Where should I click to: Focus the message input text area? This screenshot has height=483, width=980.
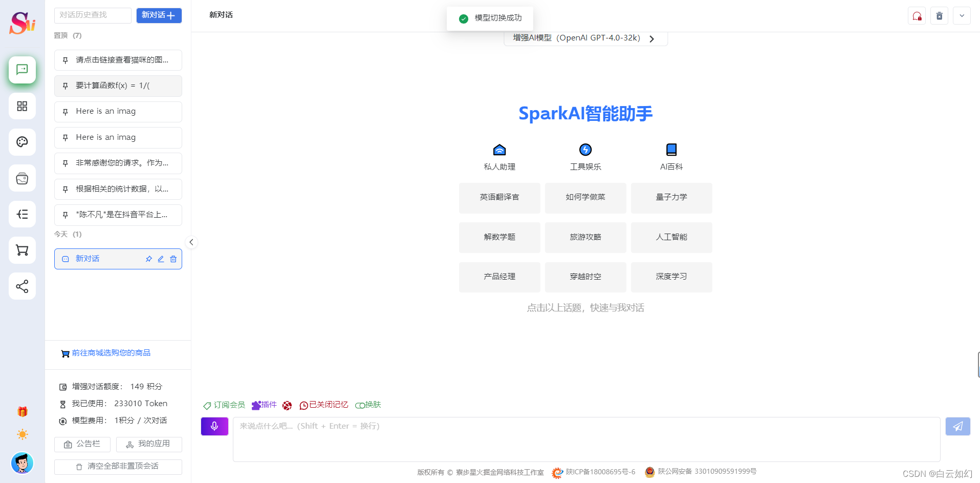pos(586,439)
